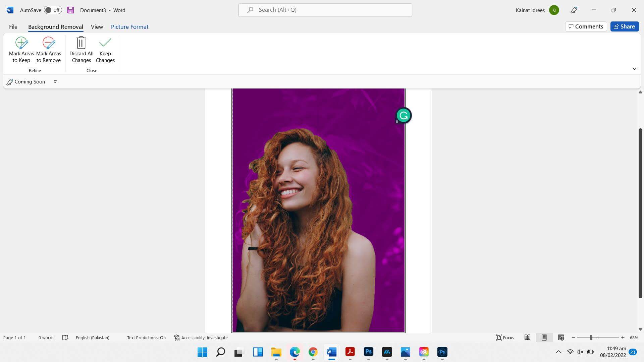Click the Comments button
Image resolution: width=644 pixels, height=362 pixels.
tap(586, 26)
